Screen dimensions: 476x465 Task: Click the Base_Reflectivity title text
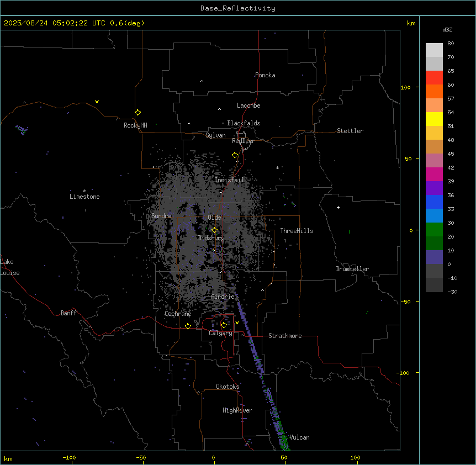tap(238, 8)
